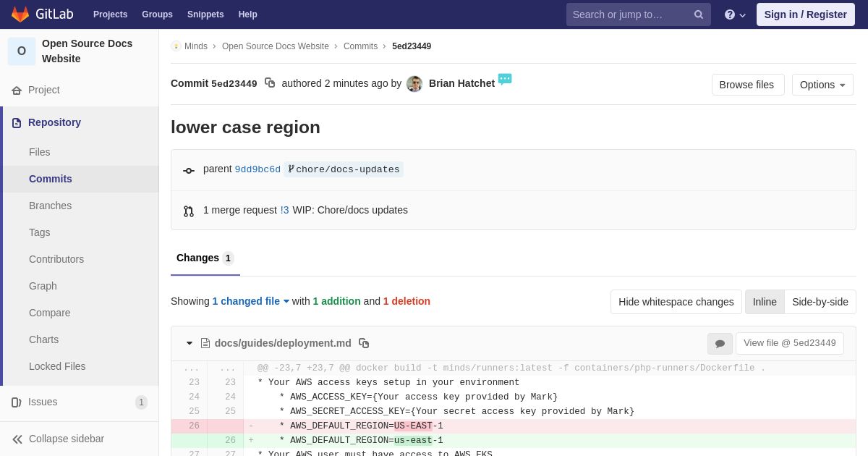This screenshot has height=456, width=868.
Task: Click removed line number 26
Action: pos(194,426)
